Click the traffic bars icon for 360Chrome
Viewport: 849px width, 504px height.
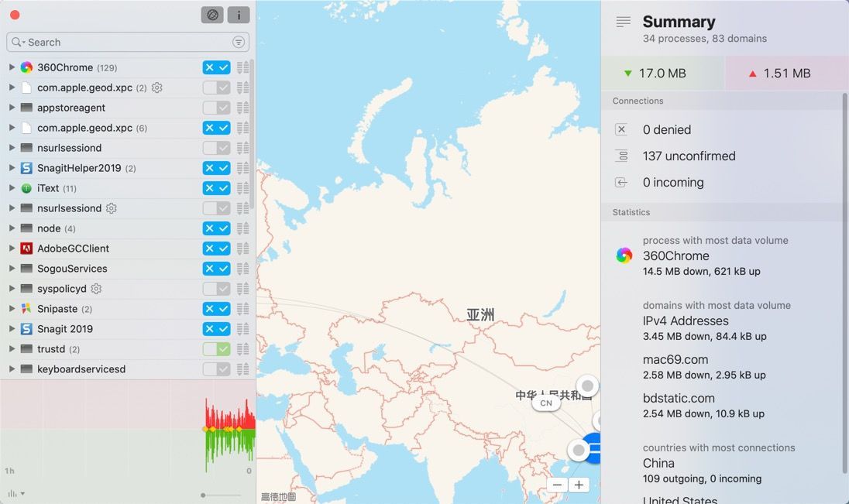coord(242,67)
